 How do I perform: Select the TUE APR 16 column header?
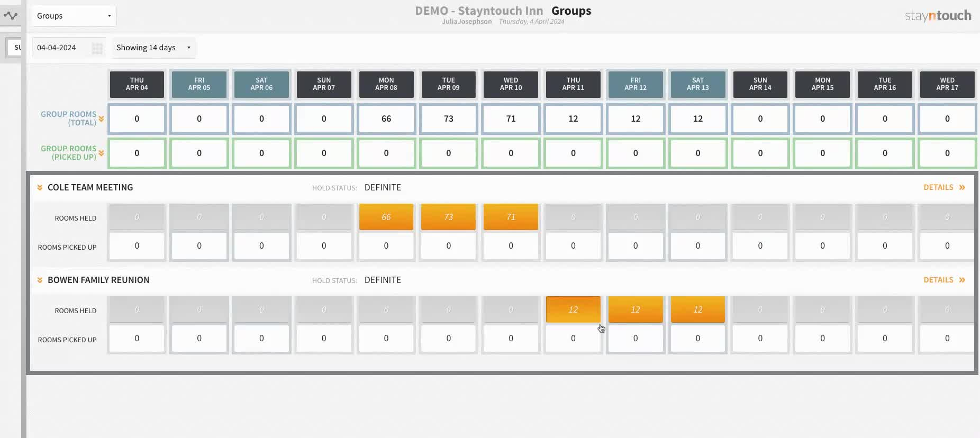885,84
